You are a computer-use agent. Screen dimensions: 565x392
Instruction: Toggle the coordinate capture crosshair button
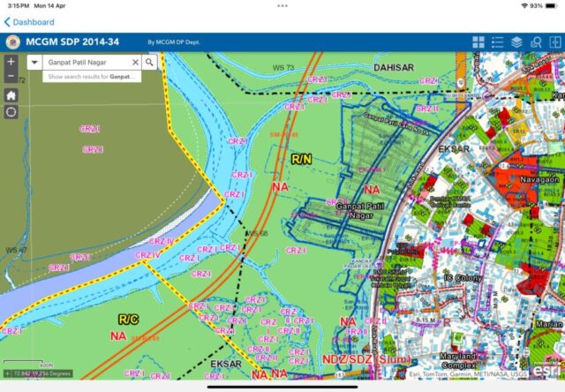tap(7, 373)
